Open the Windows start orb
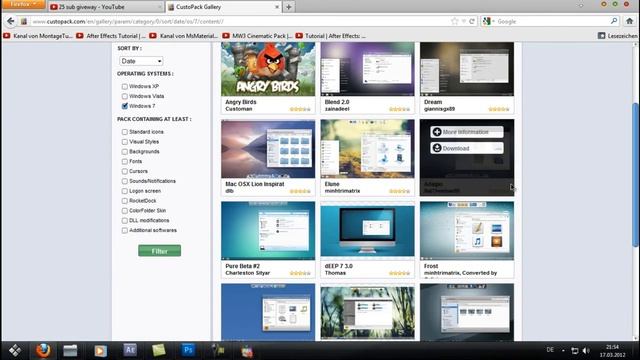This screenshot has height=360, width=640. point(15,350)
